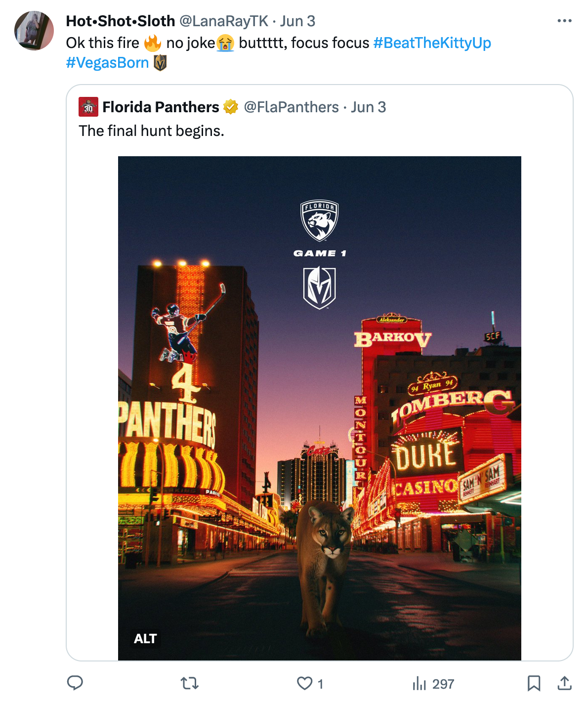Screen dimensions: 588x704
Task: Open the Jun 3 timestamp of main tweet
Action: point(297,21)
